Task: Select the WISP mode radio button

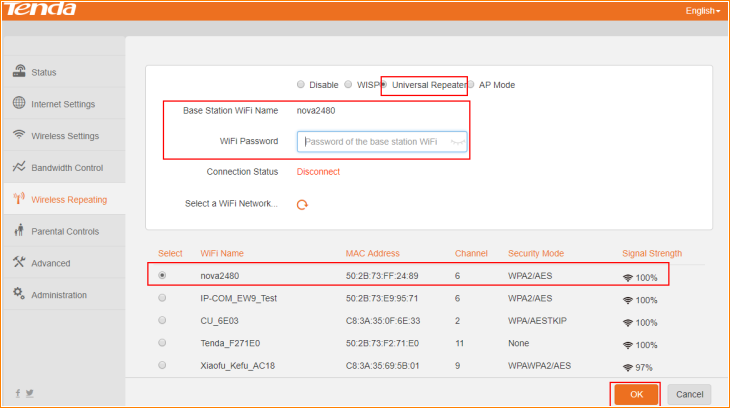Action: coord(348,85)
